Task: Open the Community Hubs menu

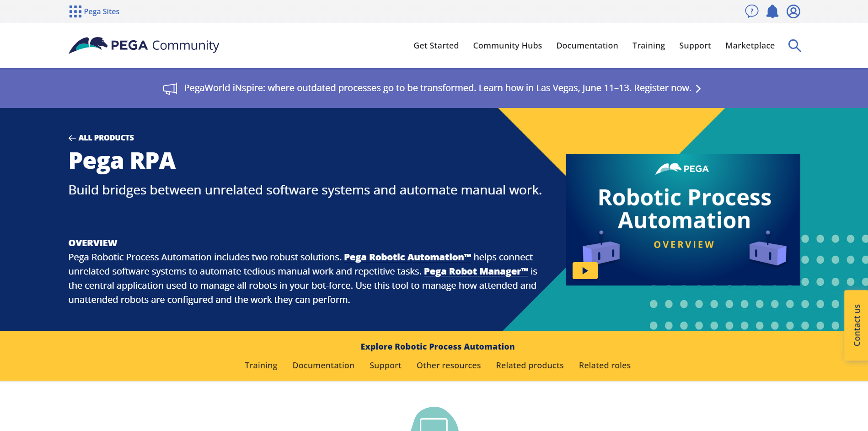Action: click(x=507, y=46)
